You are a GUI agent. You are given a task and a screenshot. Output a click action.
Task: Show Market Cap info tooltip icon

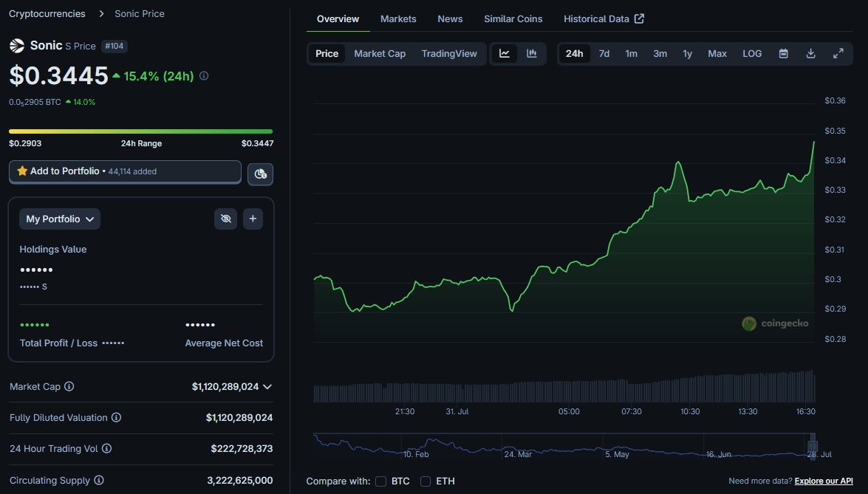pos(69,387)
